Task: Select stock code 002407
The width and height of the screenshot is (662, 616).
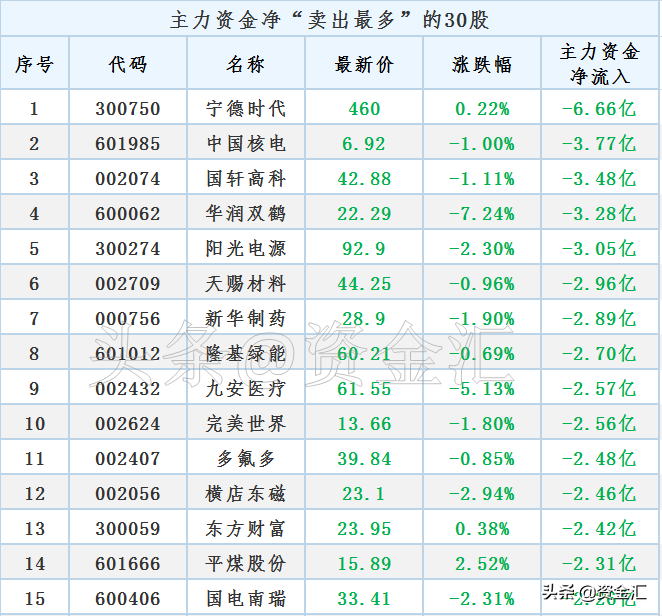Action: [128, 459]
